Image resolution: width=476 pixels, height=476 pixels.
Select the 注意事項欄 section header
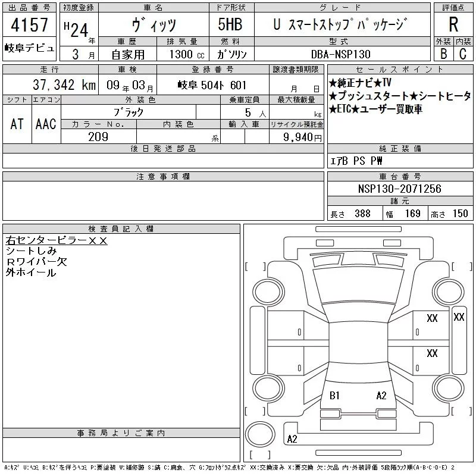click(x=163, y=176)
